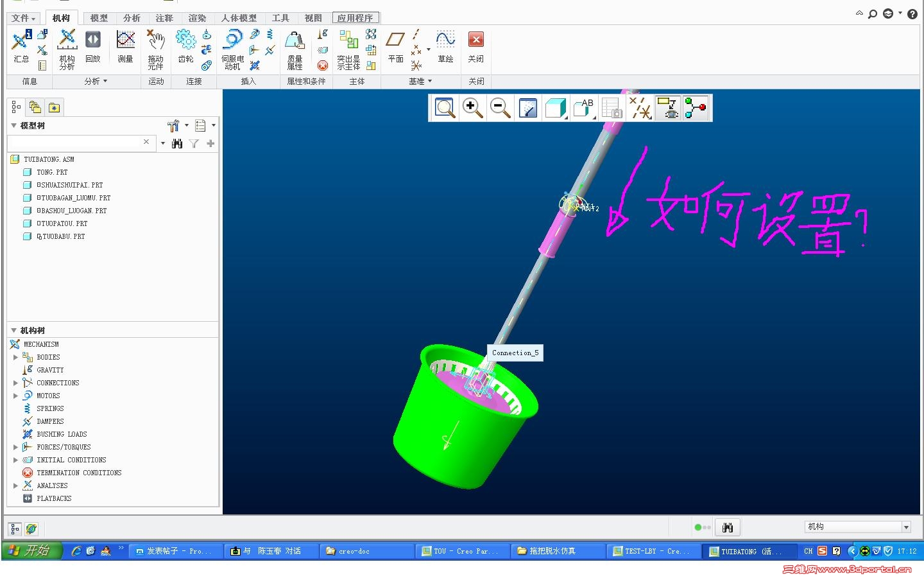Create a 平面 datum plane
The width and height of the screenshot is (924, 578).
tap(395, 47)
